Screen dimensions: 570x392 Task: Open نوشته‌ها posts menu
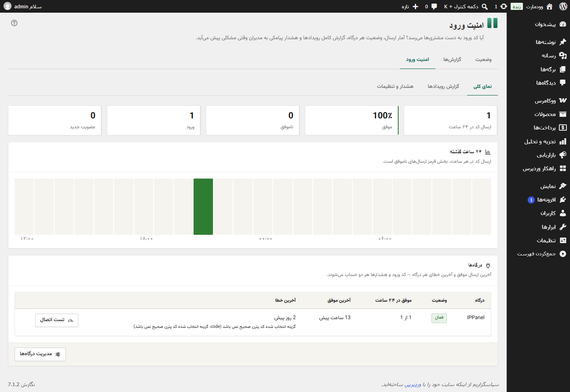pos(538,42)
